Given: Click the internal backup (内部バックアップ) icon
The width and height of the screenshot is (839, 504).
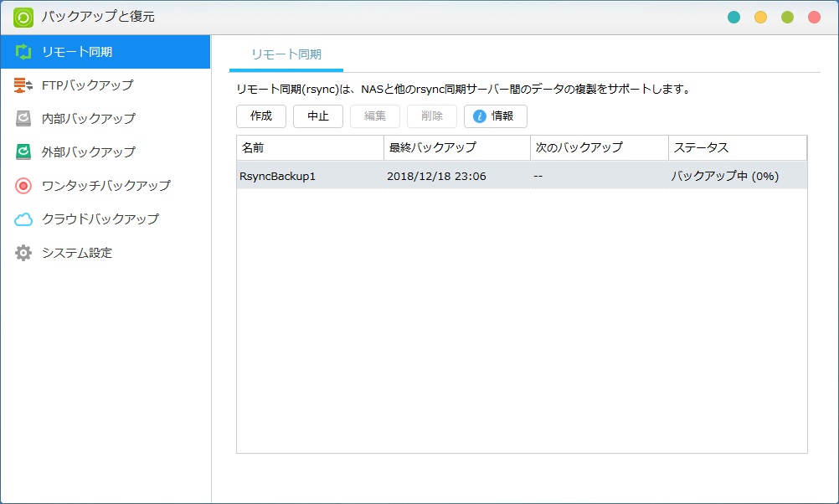Looking at the screenshot, I should click(23, 119).
